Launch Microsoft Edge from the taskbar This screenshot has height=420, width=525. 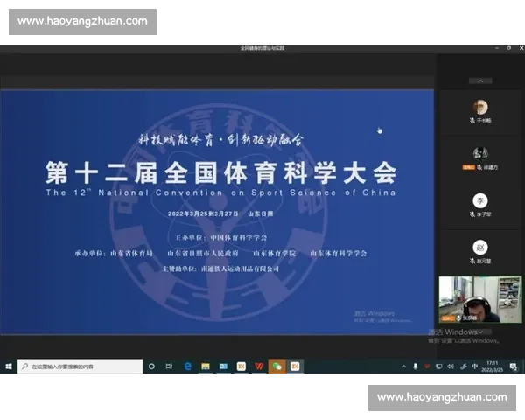pyautogui.click(x=188, y=367)
